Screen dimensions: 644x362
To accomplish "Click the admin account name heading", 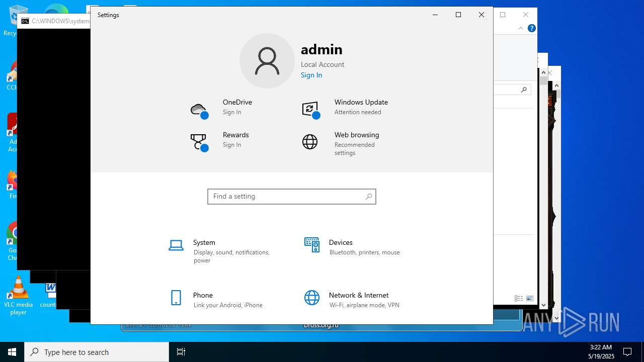I will point(321,49).
